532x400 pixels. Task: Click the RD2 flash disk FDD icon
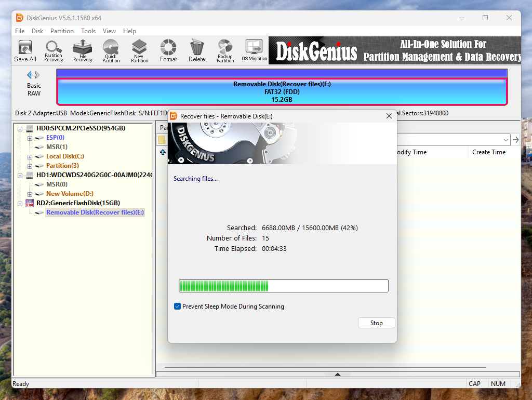(x=30, y=203)
